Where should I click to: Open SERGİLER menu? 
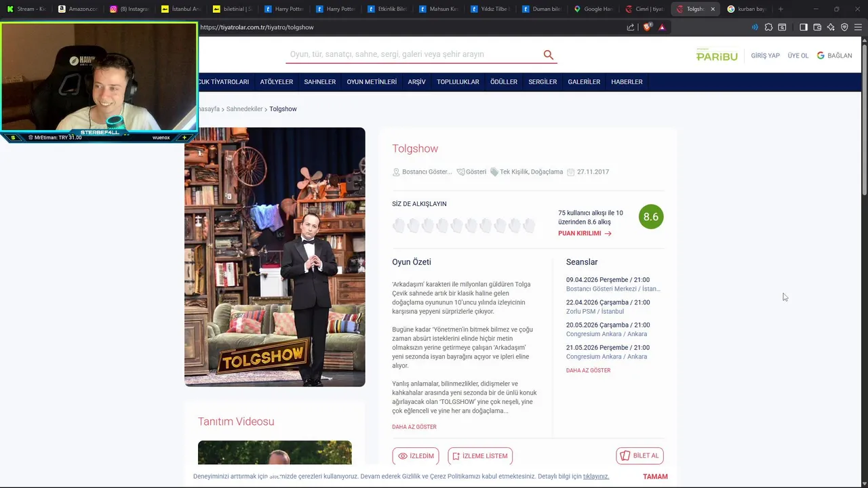(542, 82)
